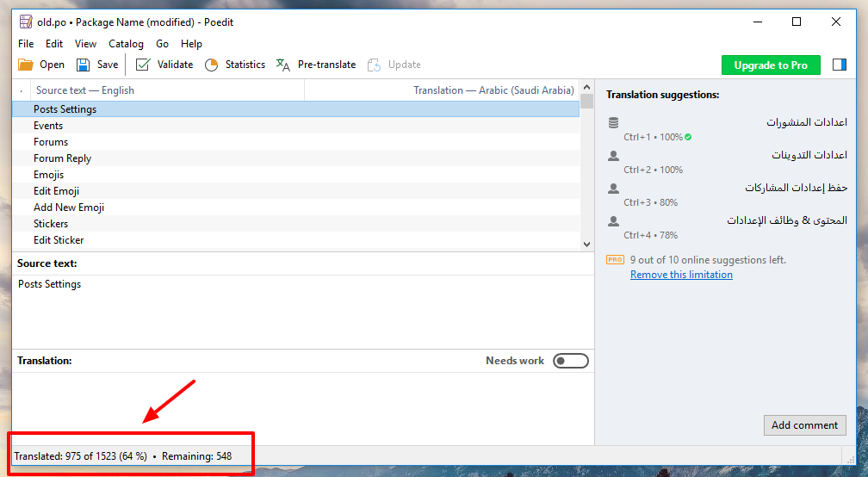Click the Validate checkmark icon
The width and height of the screenshot is (868, 477).
tap(143, 65)
